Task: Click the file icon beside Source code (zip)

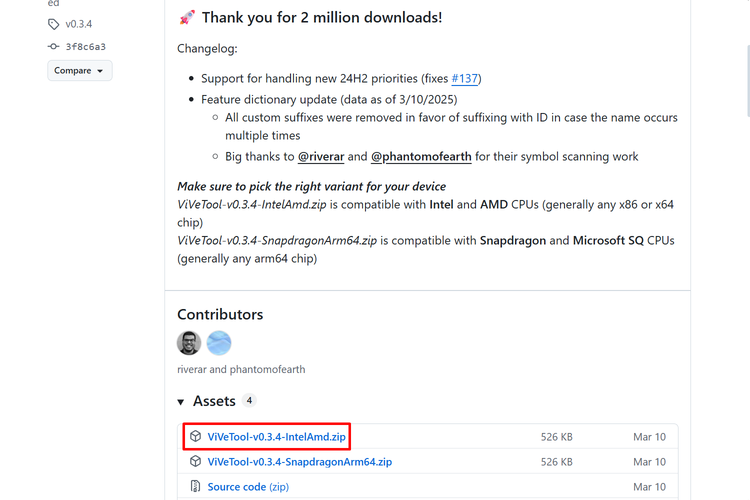Action: pos(196,487)
